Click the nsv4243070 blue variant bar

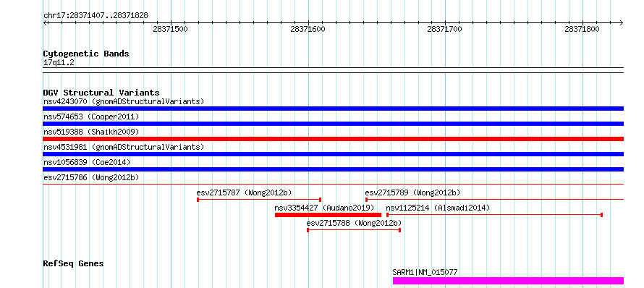click(x=333, y=109)
